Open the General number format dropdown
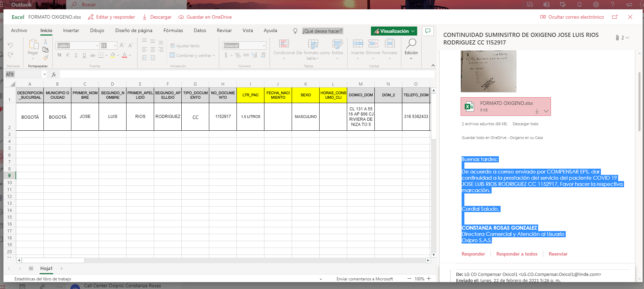 pyautogui.click(x=264, y=46)
